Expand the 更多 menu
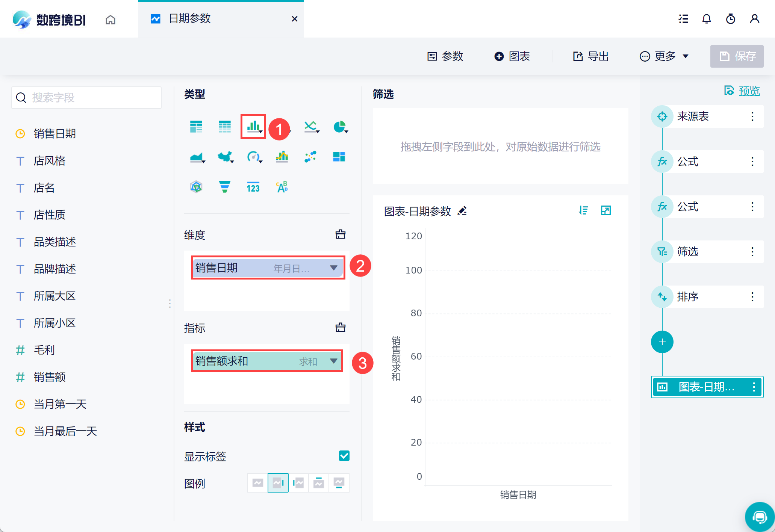Image resolution: width=775 pixels, height=532 pixels. (664, 56)
